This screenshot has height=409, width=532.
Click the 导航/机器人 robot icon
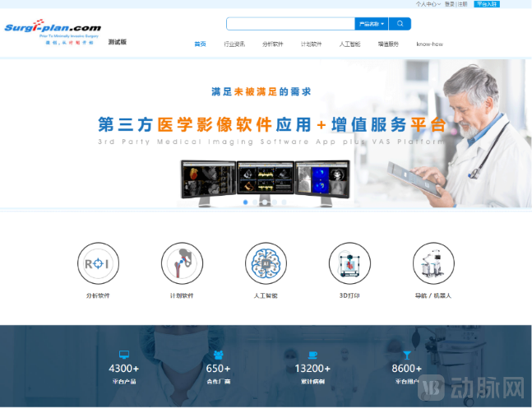433,263
